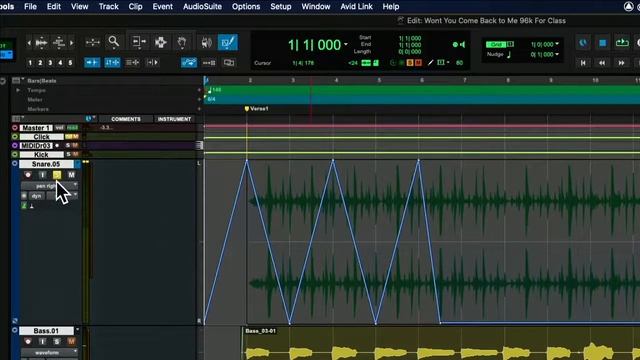Toggle Automation Follows Edit button
The height and width of the screenshot is (360, 640).
click(x=189, y=62)
